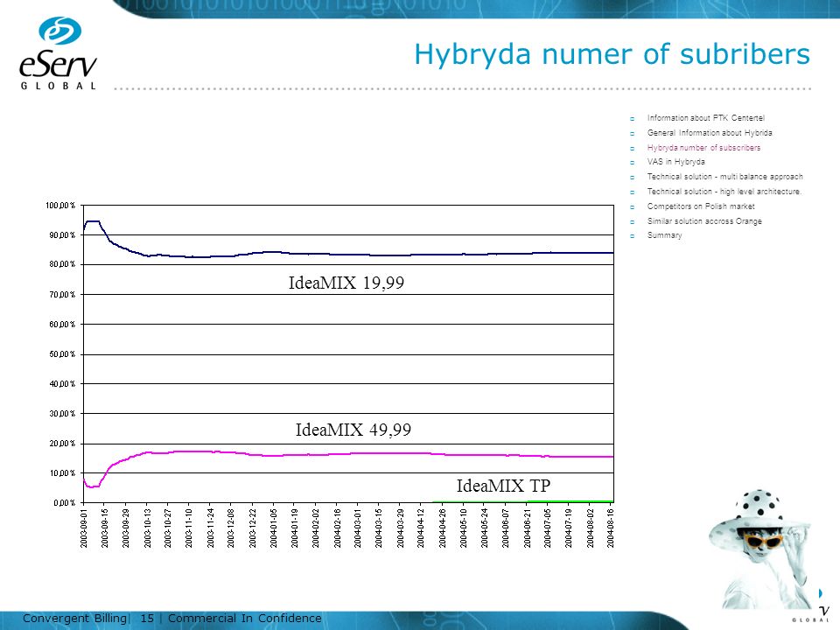
Task: Click the 70,00% y-axis label
Action: 62,295
